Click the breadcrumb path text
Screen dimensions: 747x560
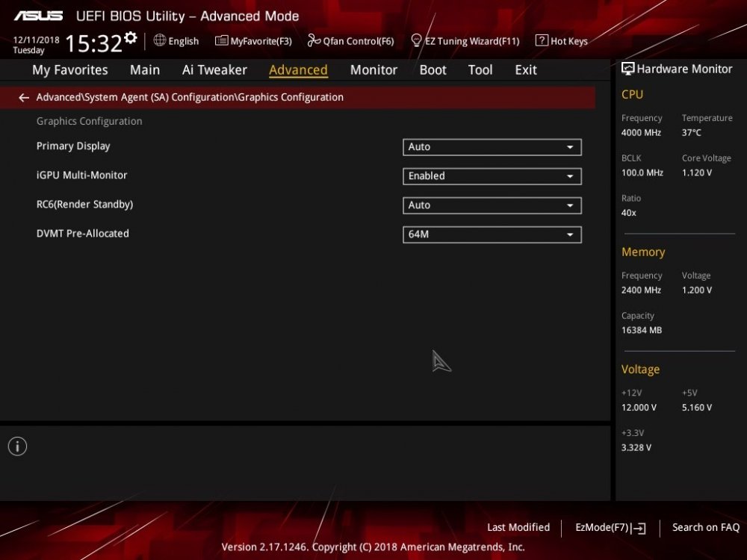(190, 97)
